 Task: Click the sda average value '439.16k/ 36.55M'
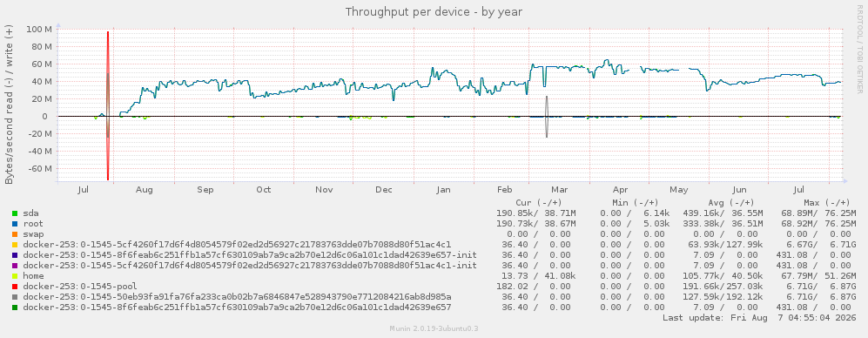point(723,213)
